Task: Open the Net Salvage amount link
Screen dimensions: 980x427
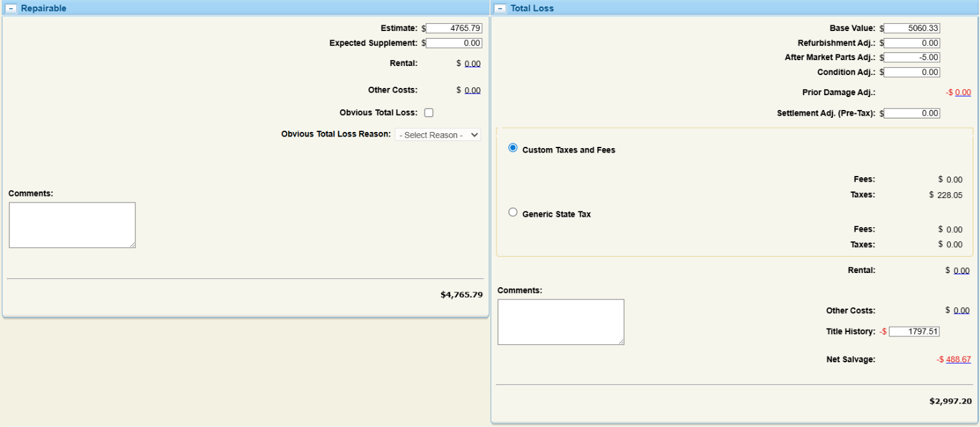Action: [x=958, y=360]
